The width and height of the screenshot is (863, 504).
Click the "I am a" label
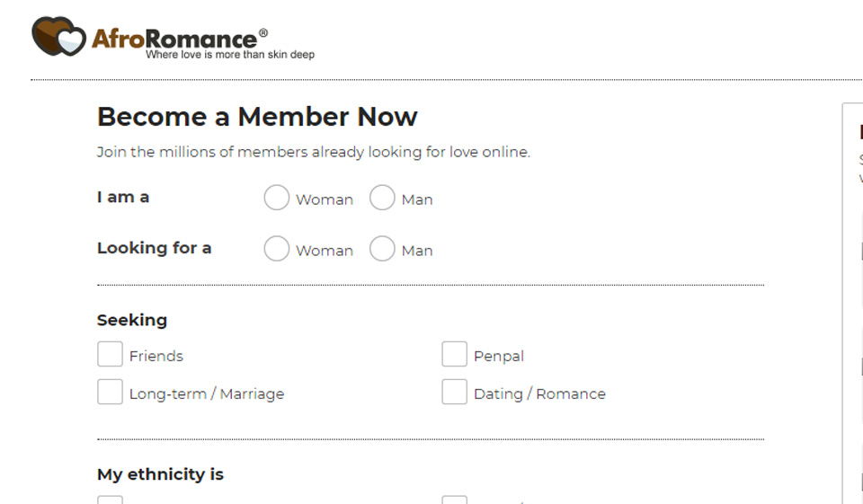[x=123, y=198]
